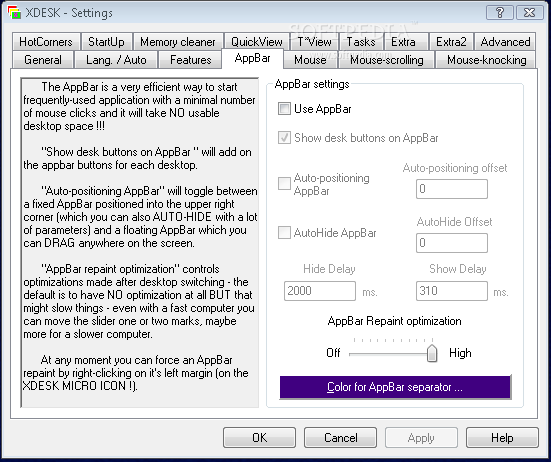Open the Memory cleaner tab
The image size is (551, 462).
pos(178,42)
